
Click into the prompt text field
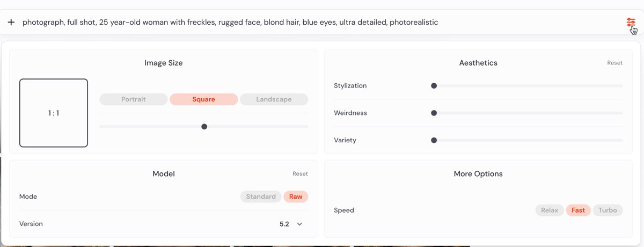point(268,23)
